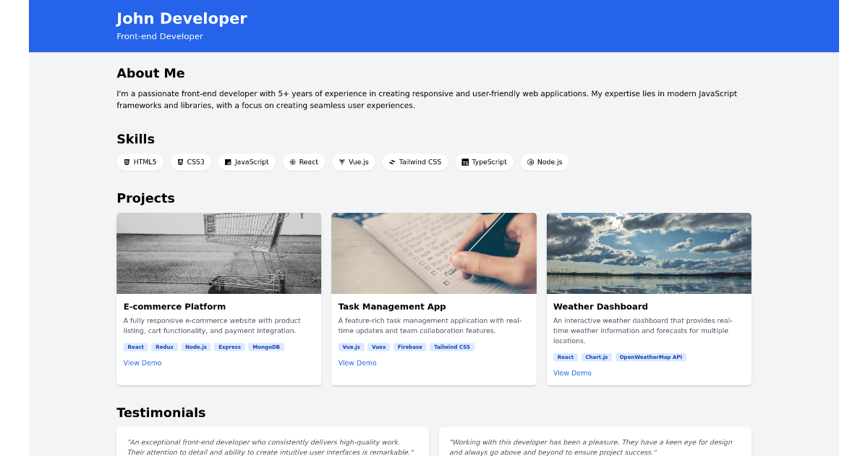This screenshot has height=456, width=868.
Task: Click the John Developer header title
Action: pos(182,18)
